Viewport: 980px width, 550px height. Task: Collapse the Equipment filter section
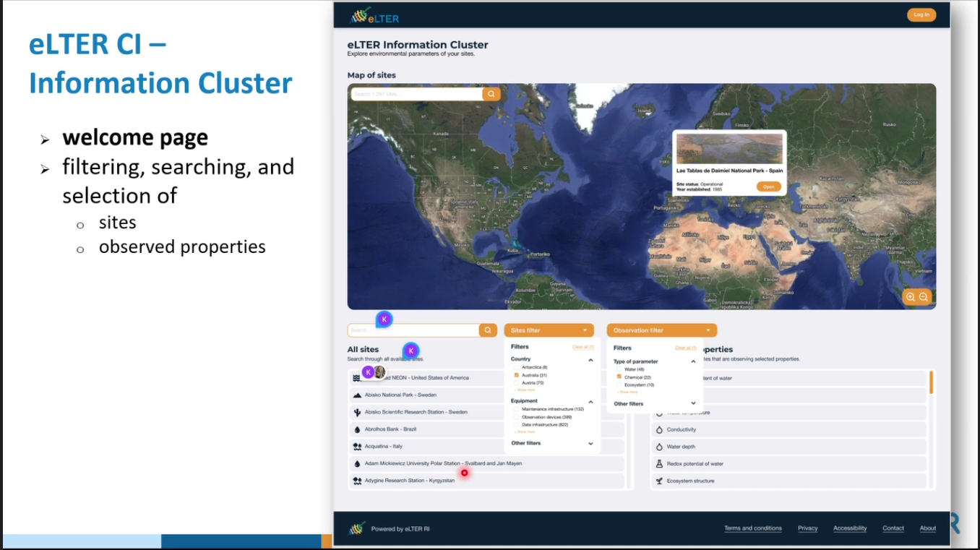tap(590, 402)
